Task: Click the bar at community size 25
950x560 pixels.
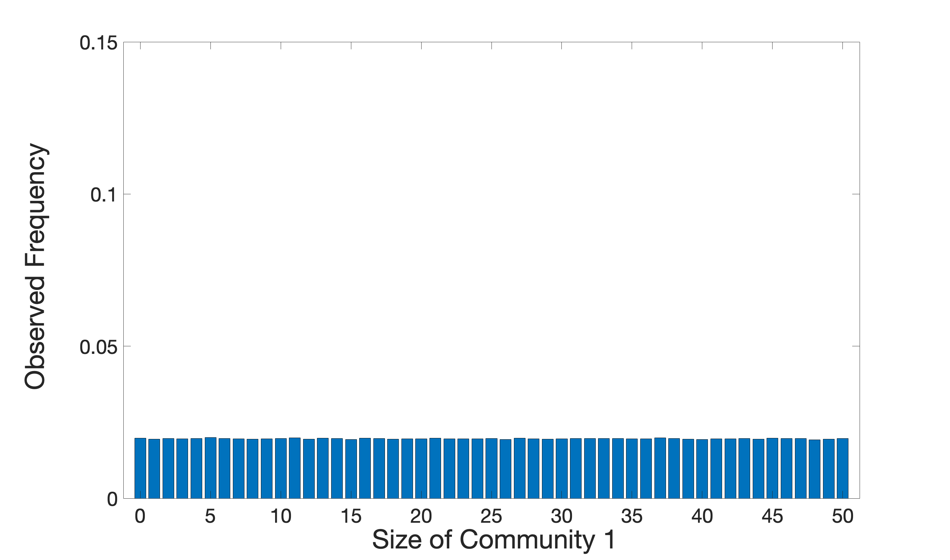Action: (x=491, y=468)
